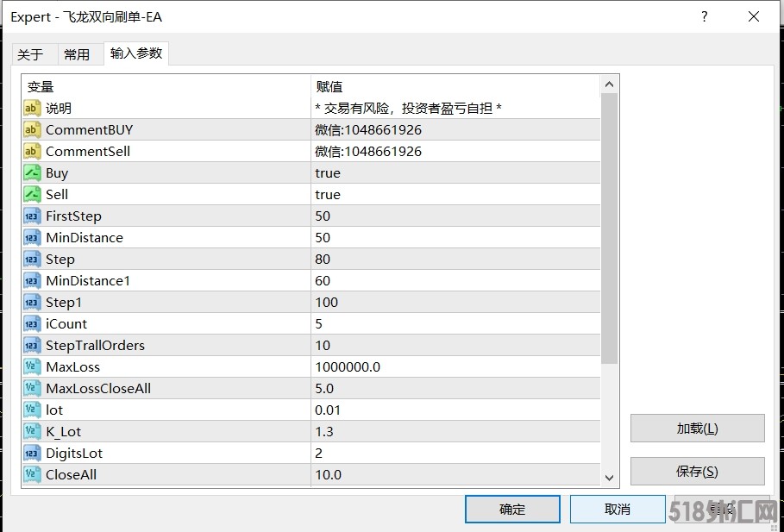Image resolution: width=784 pixels, height=532 pixels.
Task: Click the double icon beside MaxLoss
Action: pos(32,366)
